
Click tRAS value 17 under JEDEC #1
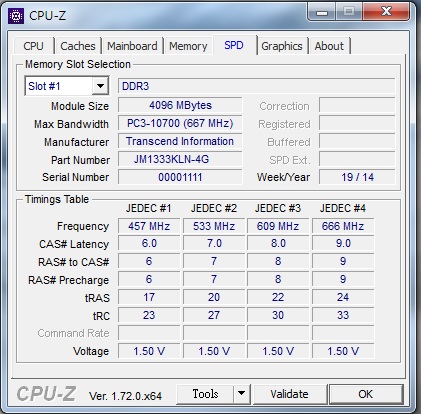[x=149, y=297]
